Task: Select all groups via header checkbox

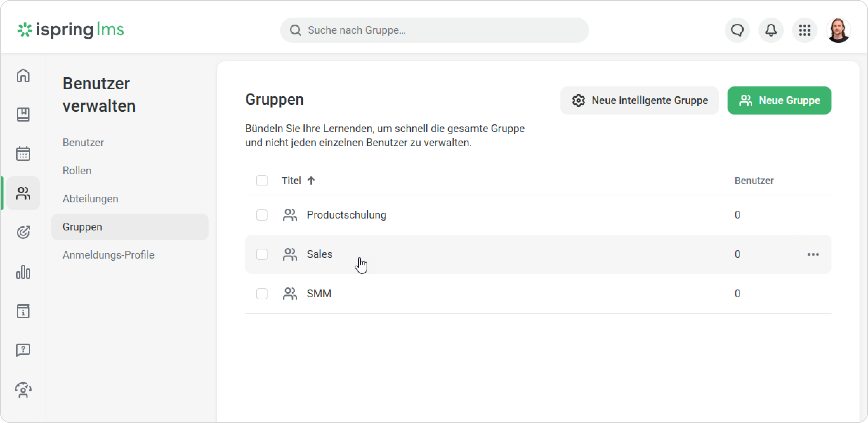Action: click(x=262, y=181)
